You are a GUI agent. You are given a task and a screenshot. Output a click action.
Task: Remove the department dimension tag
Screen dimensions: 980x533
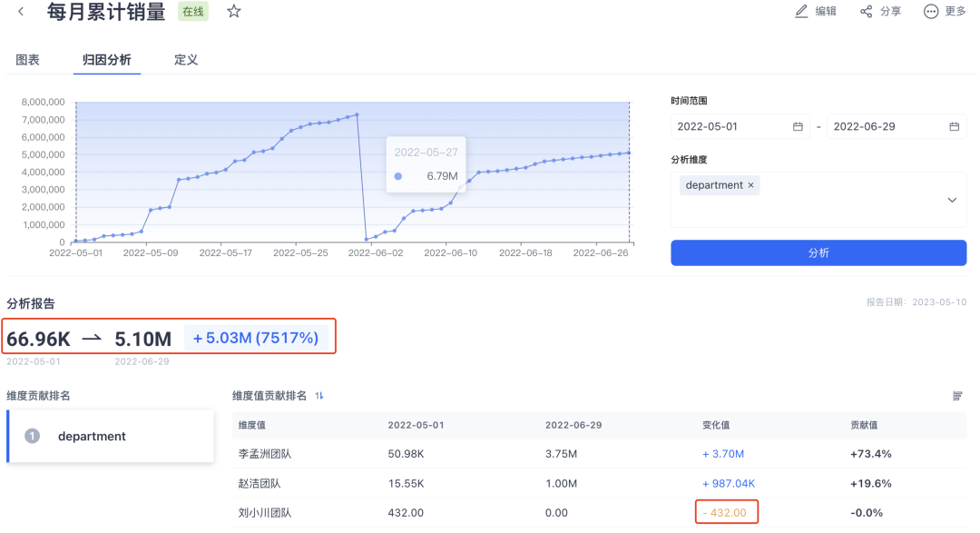point(751,185)
